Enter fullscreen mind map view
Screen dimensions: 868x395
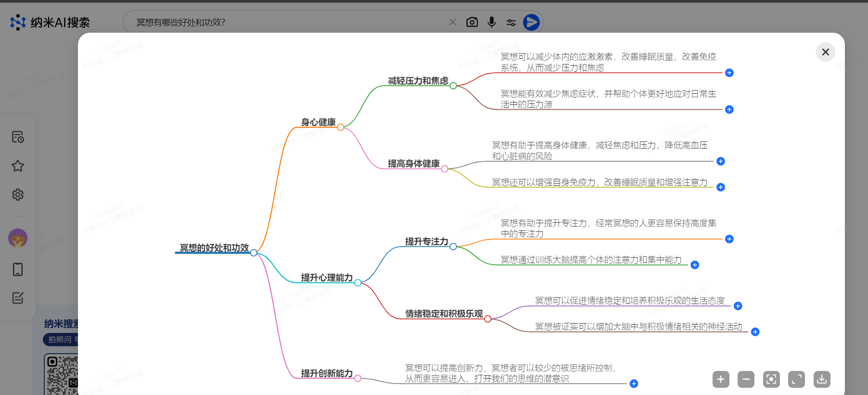tap(796, 379)
